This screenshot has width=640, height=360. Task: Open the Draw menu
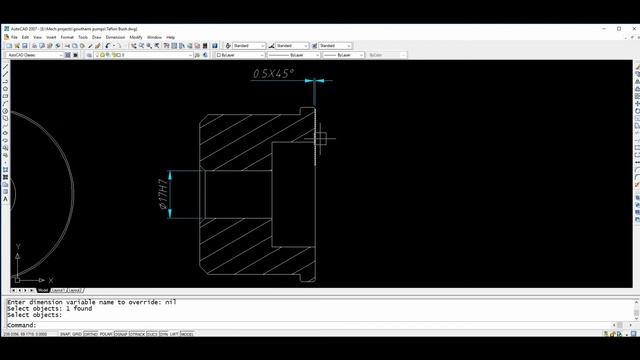(97, 37)
